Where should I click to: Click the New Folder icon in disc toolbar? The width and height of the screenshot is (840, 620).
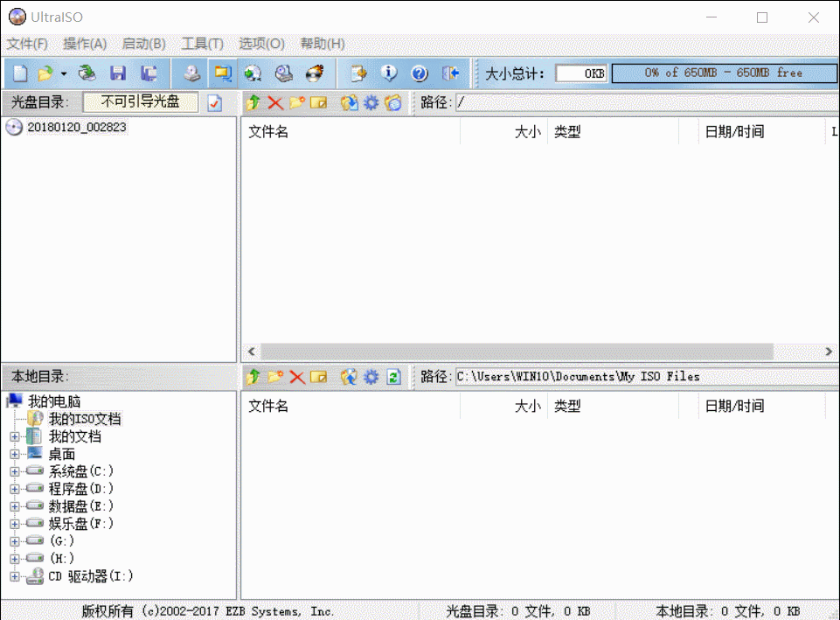(x=297, y=102)
